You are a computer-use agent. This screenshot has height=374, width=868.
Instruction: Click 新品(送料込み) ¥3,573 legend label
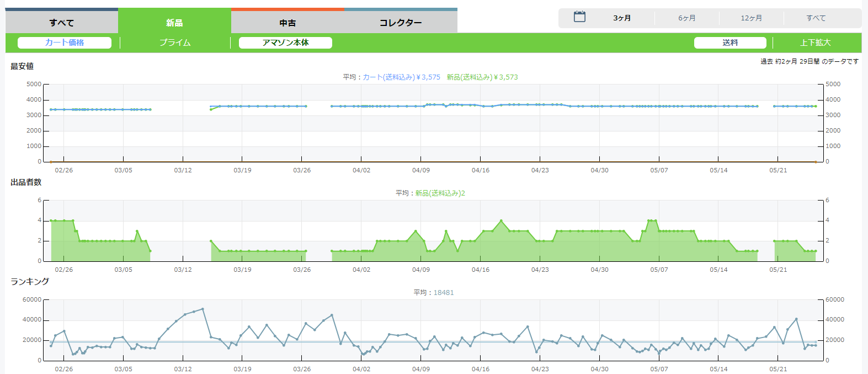click(x=482, y=77)
